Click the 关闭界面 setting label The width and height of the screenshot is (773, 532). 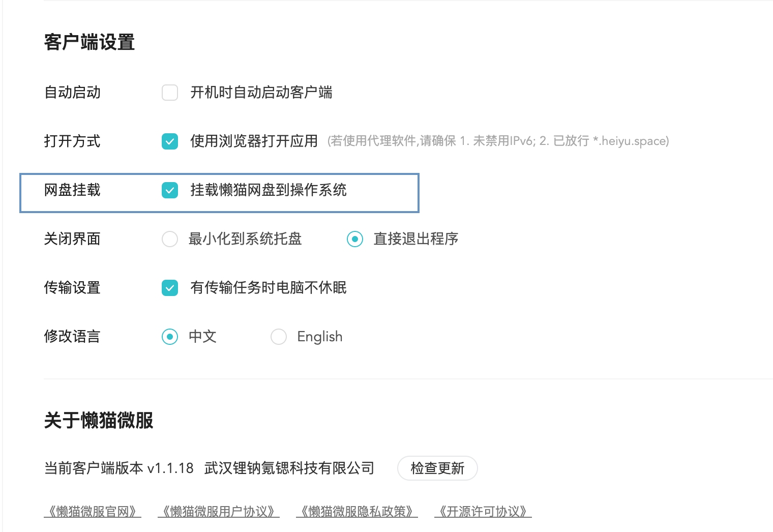click(x=72, y=239)
